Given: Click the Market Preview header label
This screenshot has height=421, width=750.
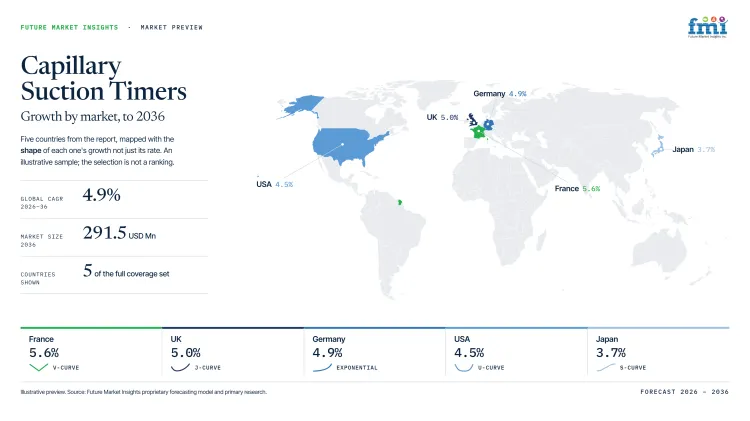Looking at the screenshot, I should (x=171, y=27).
